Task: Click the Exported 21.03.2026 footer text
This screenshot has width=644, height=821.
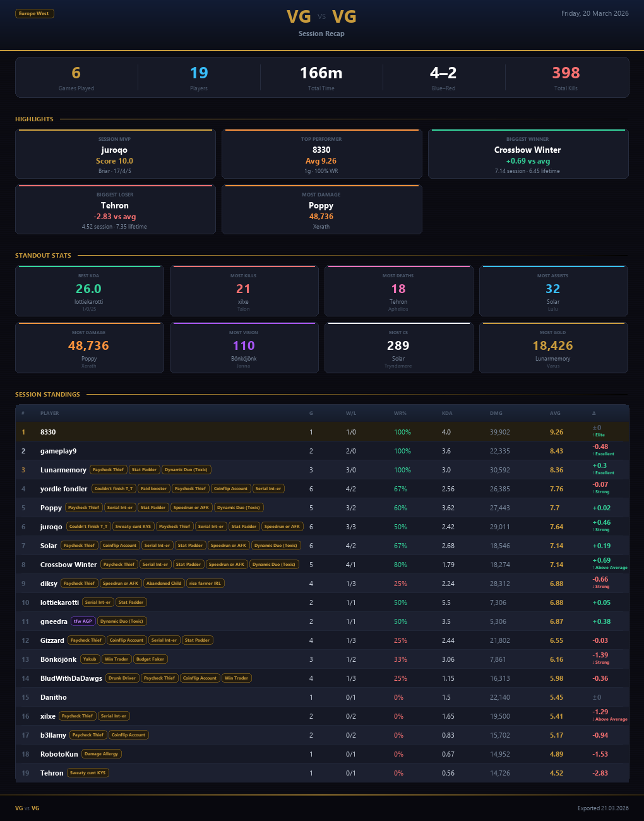Action: [x=603, y=808]
